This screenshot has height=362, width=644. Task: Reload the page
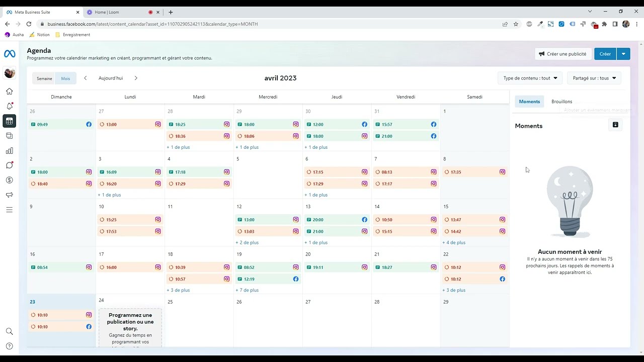pos(29,24)
